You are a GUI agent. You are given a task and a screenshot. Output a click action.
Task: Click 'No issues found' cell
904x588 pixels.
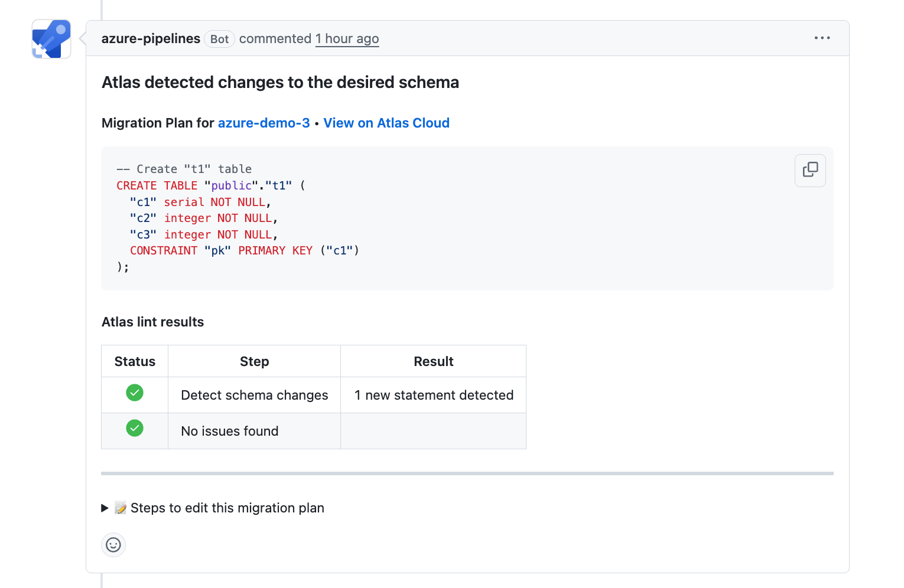[255, 431]
